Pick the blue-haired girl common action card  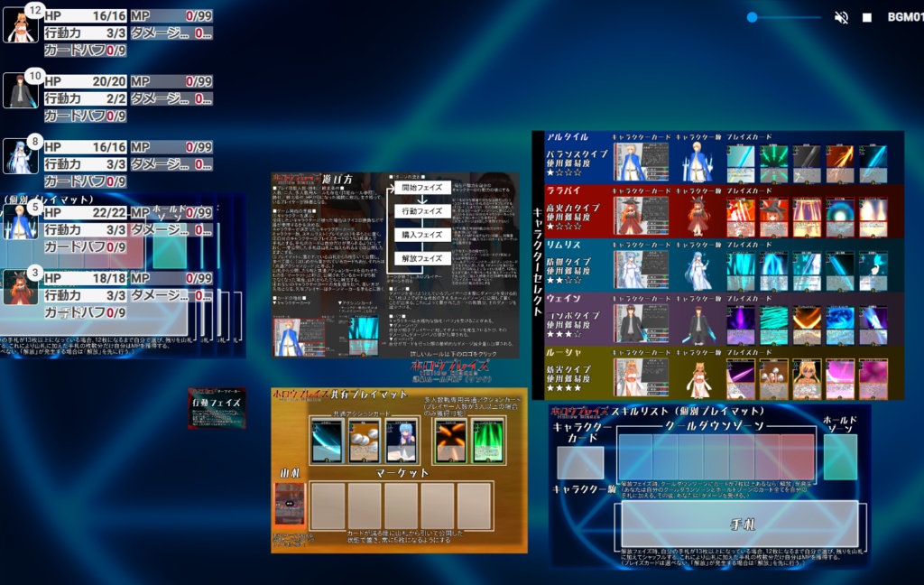pos(402,441)
